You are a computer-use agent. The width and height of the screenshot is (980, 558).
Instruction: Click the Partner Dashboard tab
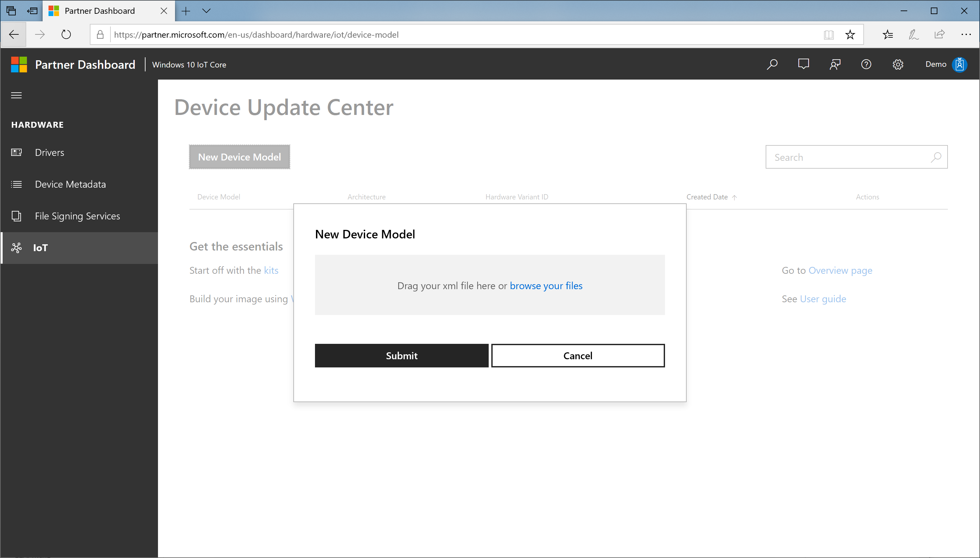click(x=107, y=11)
